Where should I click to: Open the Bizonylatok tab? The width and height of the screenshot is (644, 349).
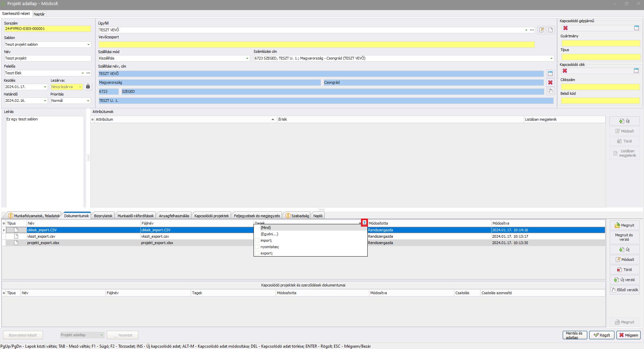point(103,216)
